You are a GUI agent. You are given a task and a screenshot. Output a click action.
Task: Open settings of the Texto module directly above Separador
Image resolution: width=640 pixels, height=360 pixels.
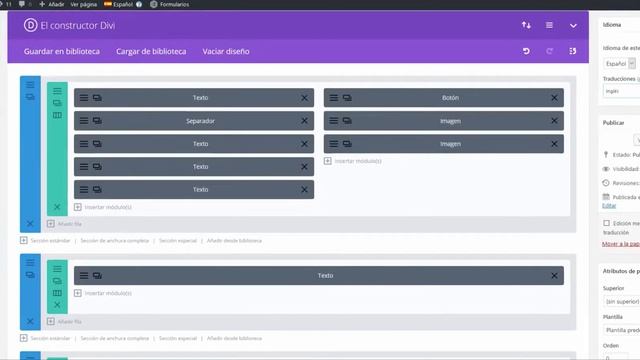point(84,98)
